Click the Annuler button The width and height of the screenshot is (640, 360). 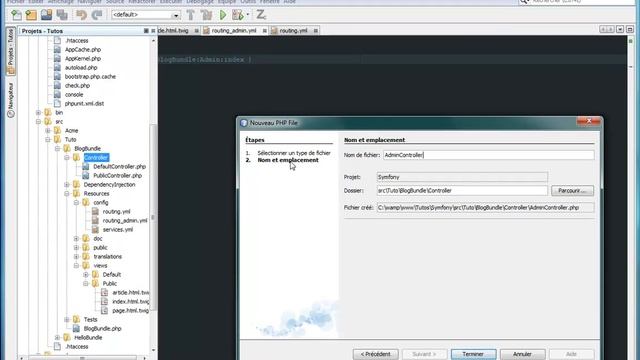(522, 354)
